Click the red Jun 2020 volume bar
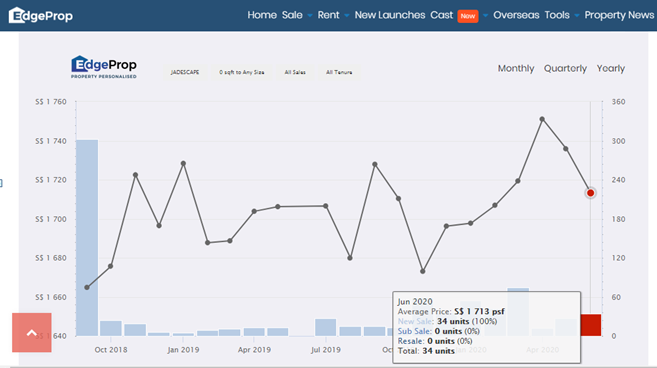This screenshot has height=368, width=657. [591, 325]
